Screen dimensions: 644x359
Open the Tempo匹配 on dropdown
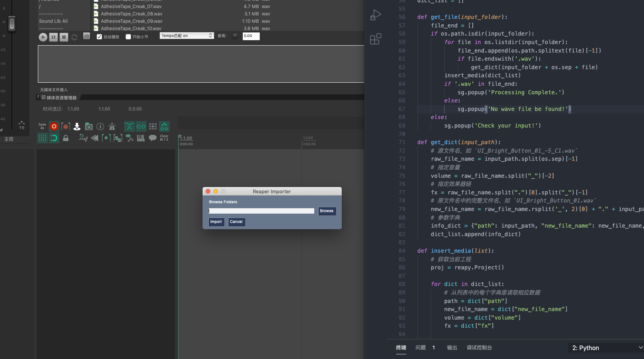point(187,36)
